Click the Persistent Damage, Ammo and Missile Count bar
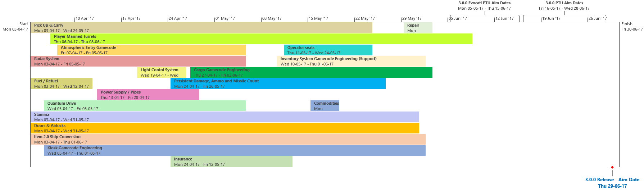 click(x=278, y=83)
